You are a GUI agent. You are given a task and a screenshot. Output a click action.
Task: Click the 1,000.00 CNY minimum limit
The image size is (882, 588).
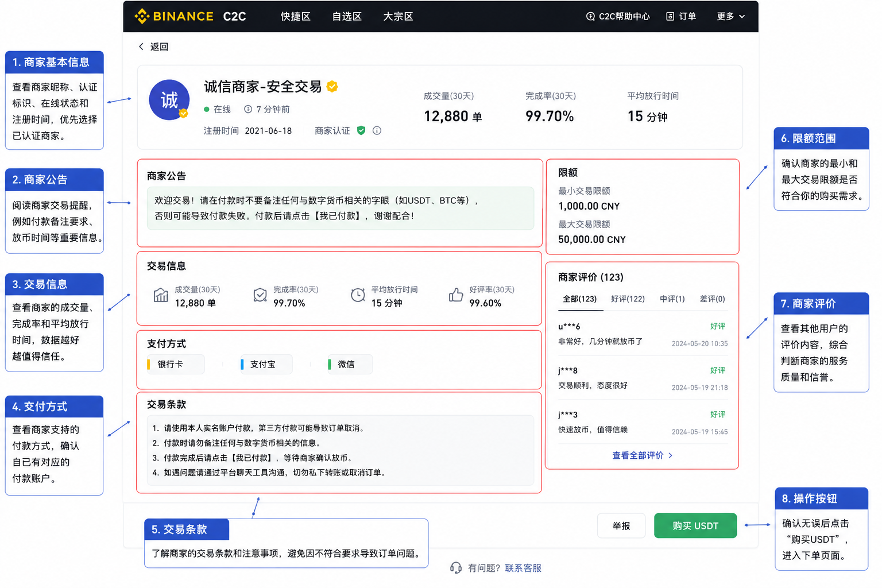pos(589,206)
